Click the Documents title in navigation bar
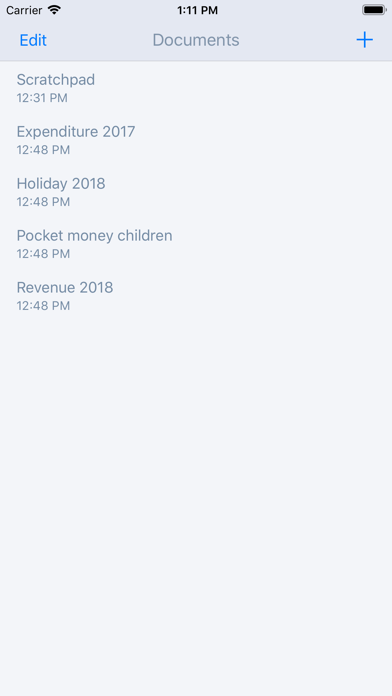The height and width of the screenshot is (696, 392). (196, 40)
